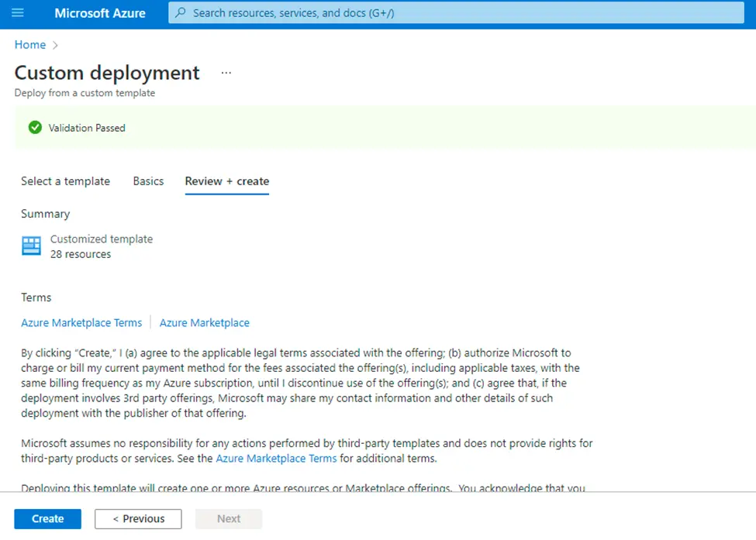The width and height of the screenshot is (756, 540).
Task: Click the Microsoft Azure title
Action: (100, 13)
